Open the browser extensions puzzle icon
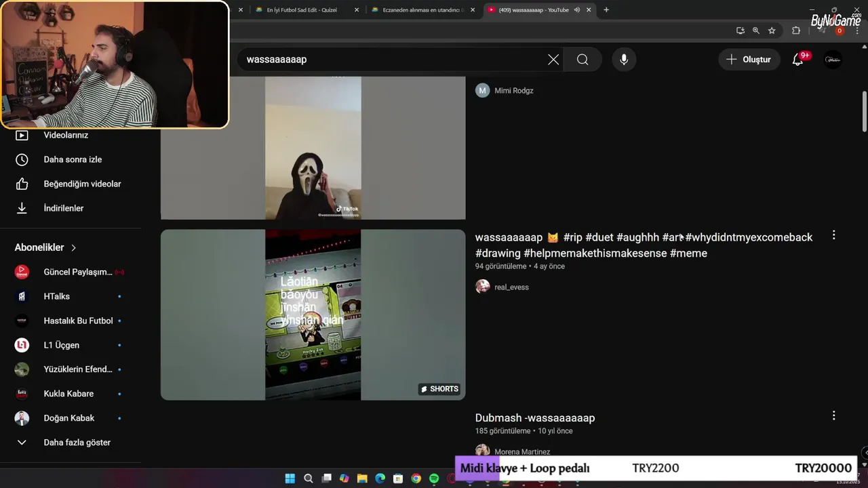This screenshot has width=868, height=488. [x=796, y=30]
